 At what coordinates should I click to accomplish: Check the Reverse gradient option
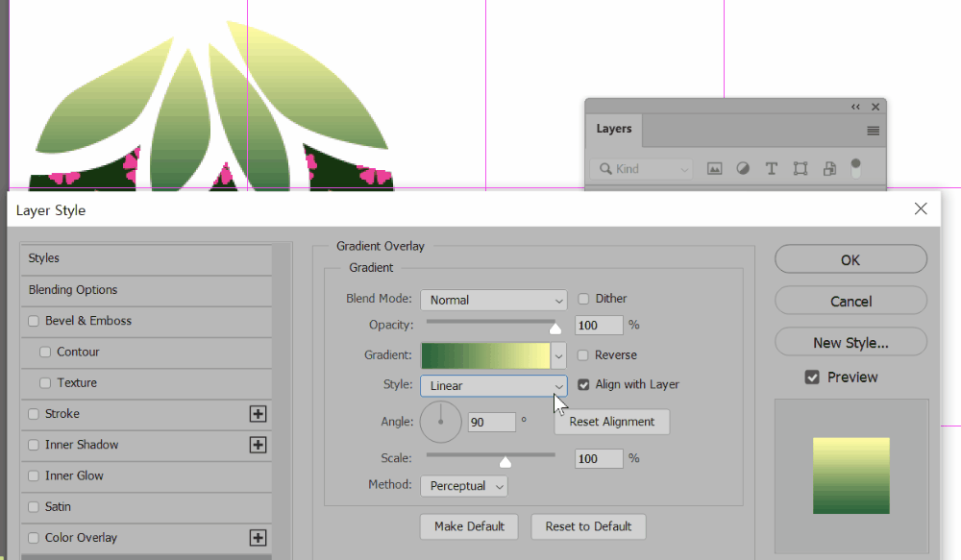583,354
